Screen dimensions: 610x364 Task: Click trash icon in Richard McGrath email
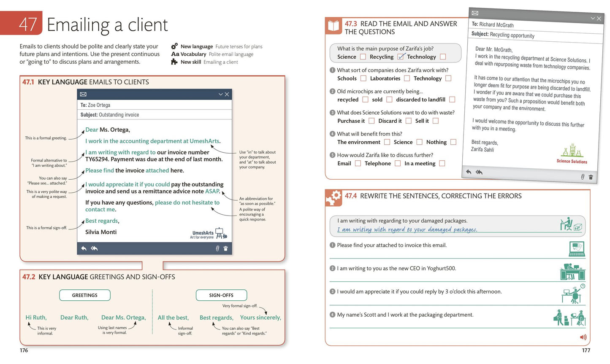591,177
